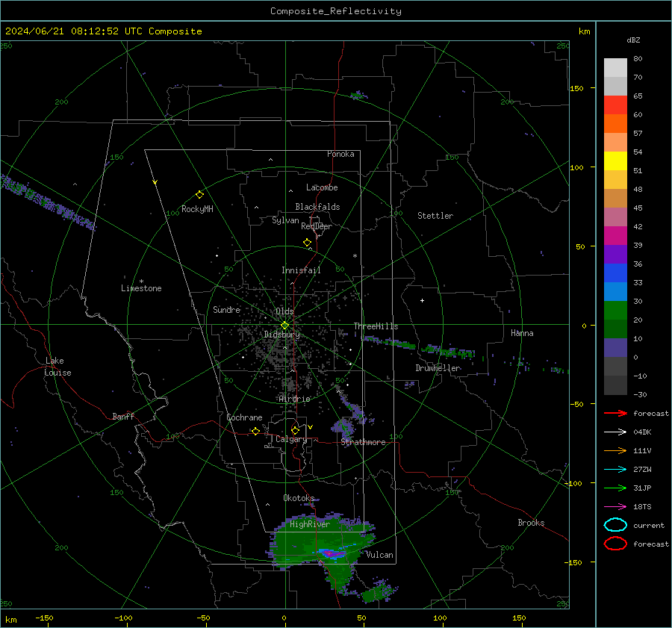This screenshot has height=628, width=672.
Task: Click the RockyMH label
Action: click(197, 209)
